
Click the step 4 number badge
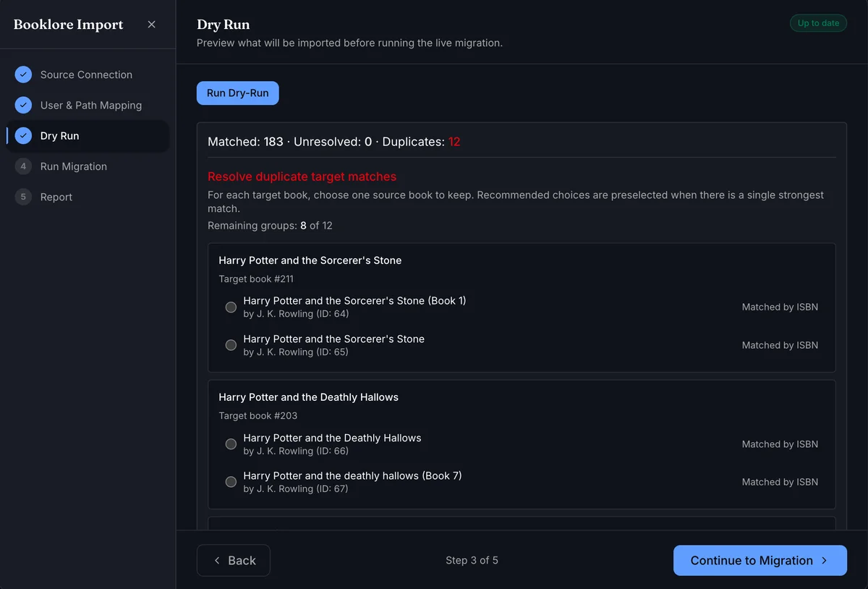tap(23, 166)
